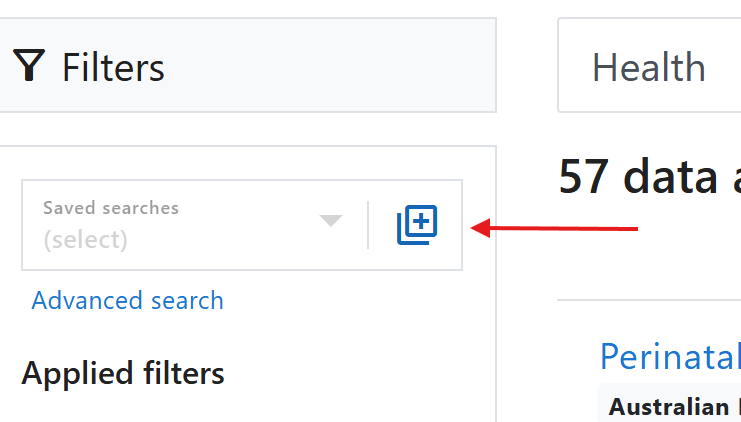Click the vertical divider beside save icon
The height and width of the screenshot is (422, 741).
pyautogui.click(x=368, y=225)
